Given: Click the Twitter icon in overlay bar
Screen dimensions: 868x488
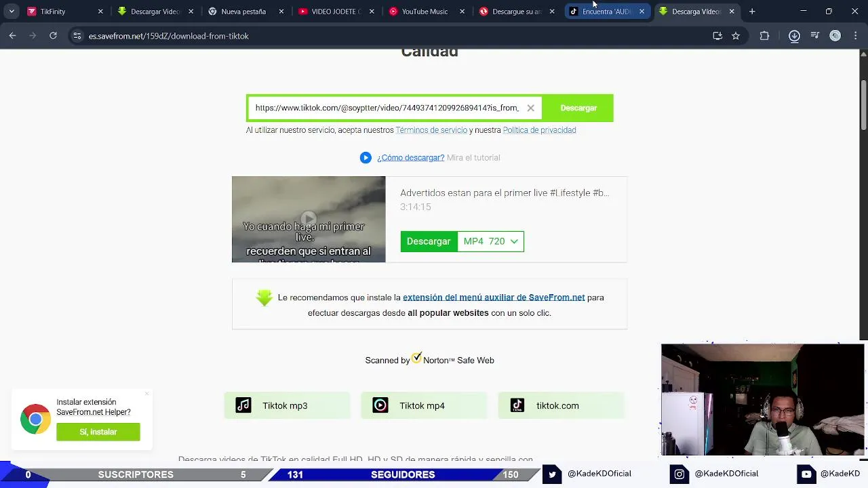Looking at the screenshot, I should click(x=552, y=474).
